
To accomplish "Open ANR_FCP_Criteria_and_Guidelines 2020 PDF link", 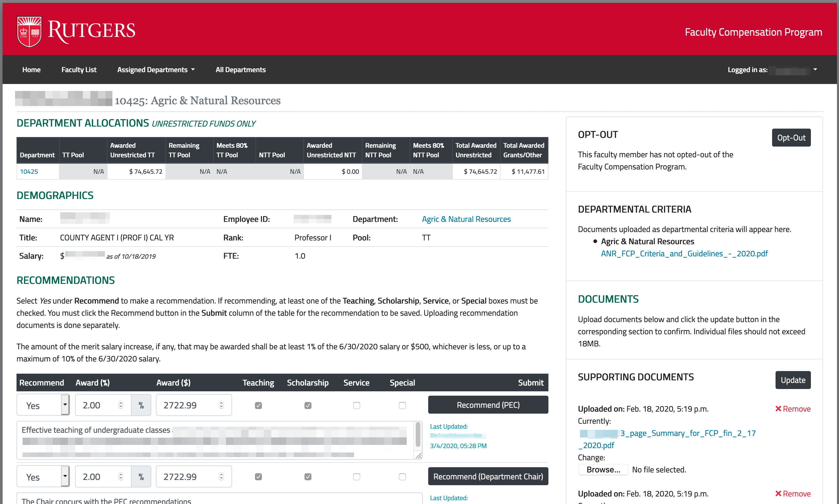I will coord(684,254).
